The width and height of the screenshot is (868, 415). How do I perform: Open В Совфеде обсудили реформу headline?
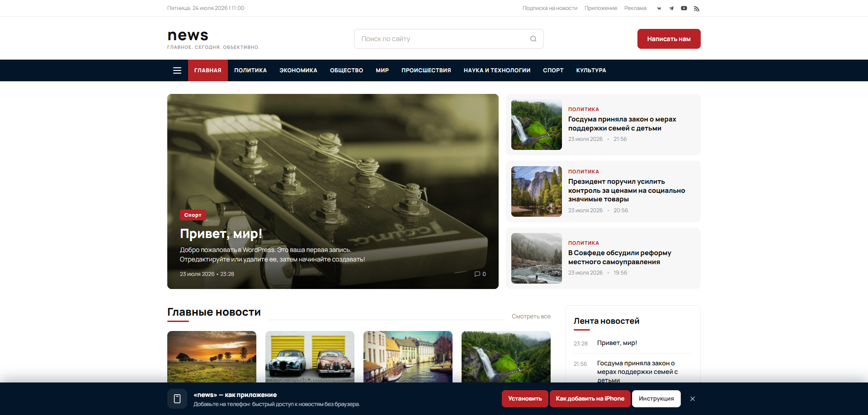(x=620, y=257)
